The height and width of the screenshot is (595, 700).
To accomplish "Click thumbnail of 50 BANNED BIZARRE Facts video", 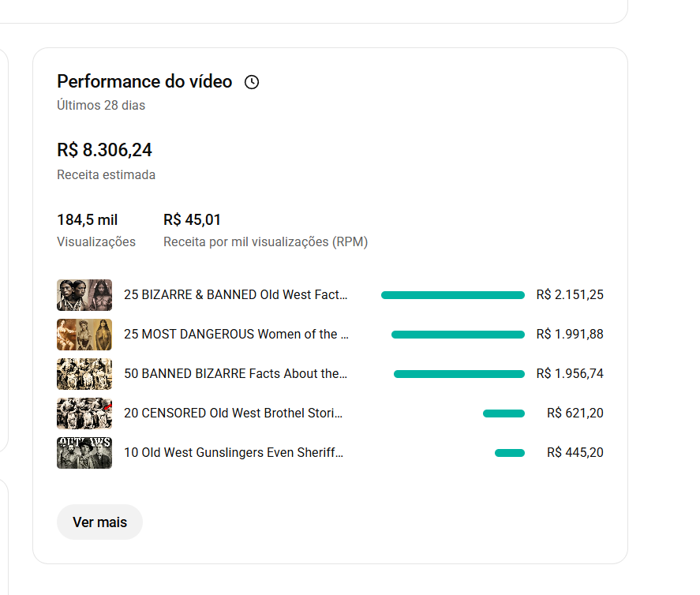I will [84, 374].
